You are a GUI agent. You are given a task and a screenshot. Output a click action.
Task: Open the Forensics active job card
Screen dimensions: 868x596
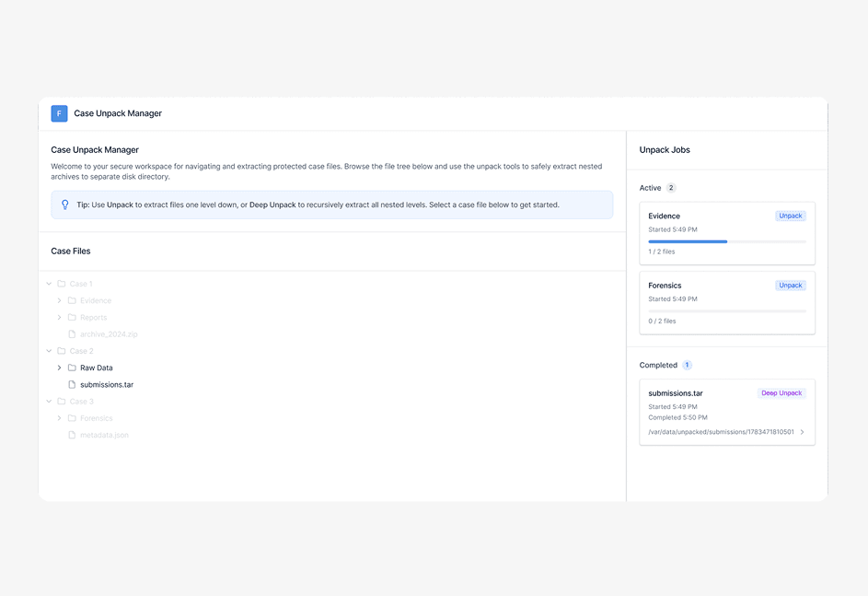[727, 302]
